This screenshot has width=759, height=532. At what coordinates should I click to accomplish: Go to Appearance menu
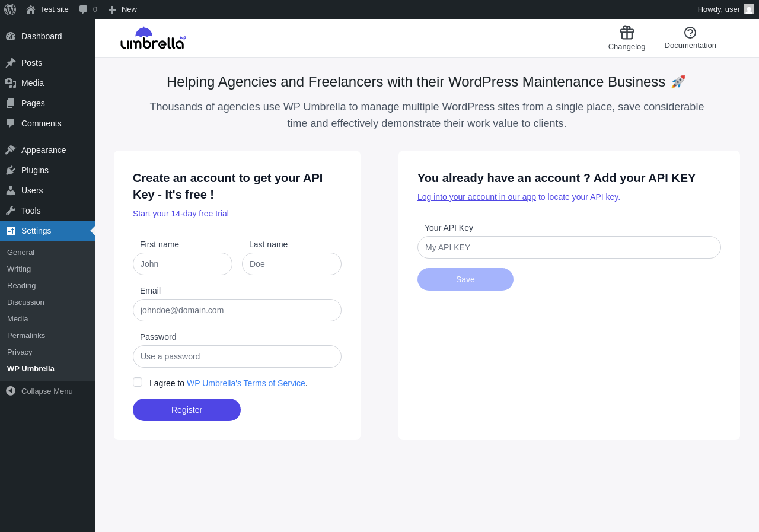pyautogui.click(x=47, y=150)
